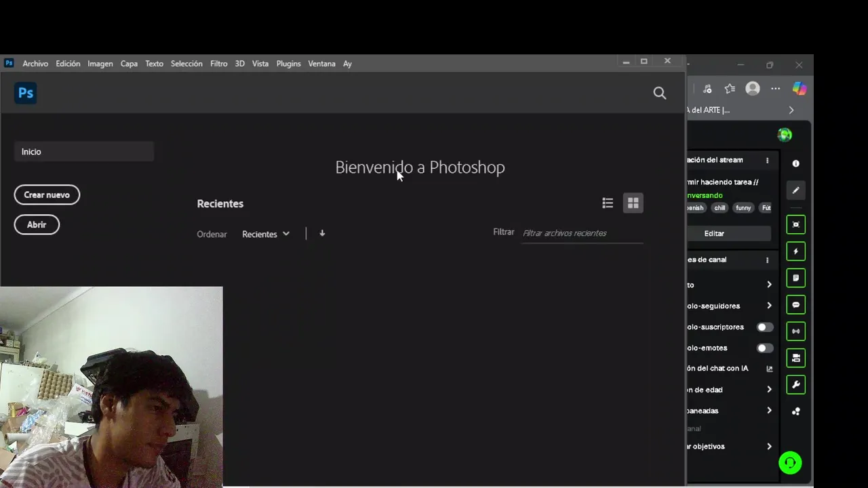The height and width of the screenshot is (488, 868).
Task: Expand objetivos row chevron
Action: 769,447
